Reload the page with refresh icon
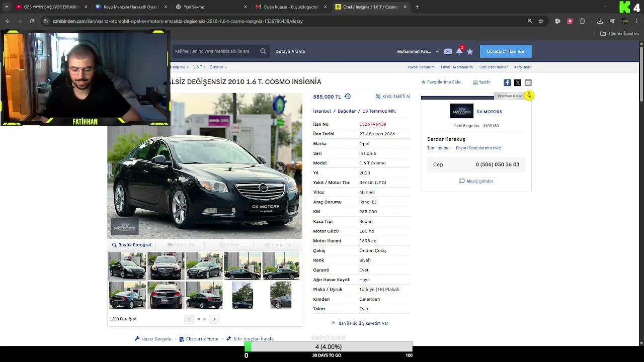Viewport: 644px width, 362px height. (32, 21)
